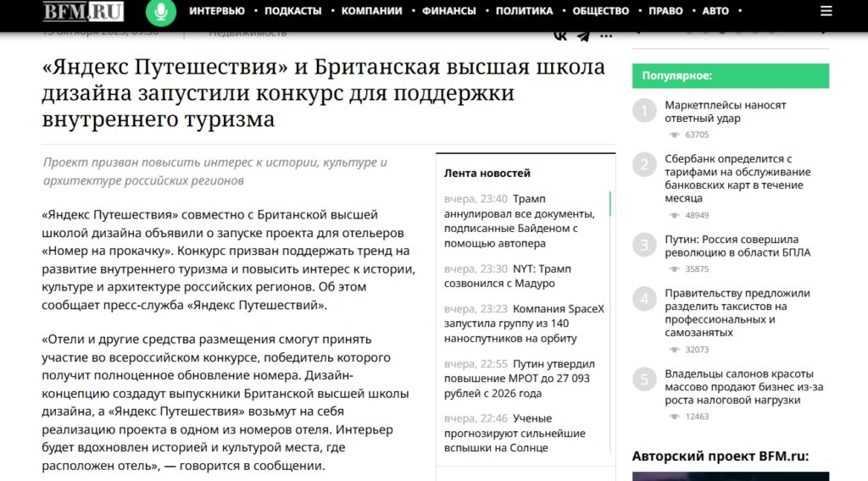The image size is (868, 481).
Task: Open the hamburger menu in header
Action: click(x=826, y=12)
